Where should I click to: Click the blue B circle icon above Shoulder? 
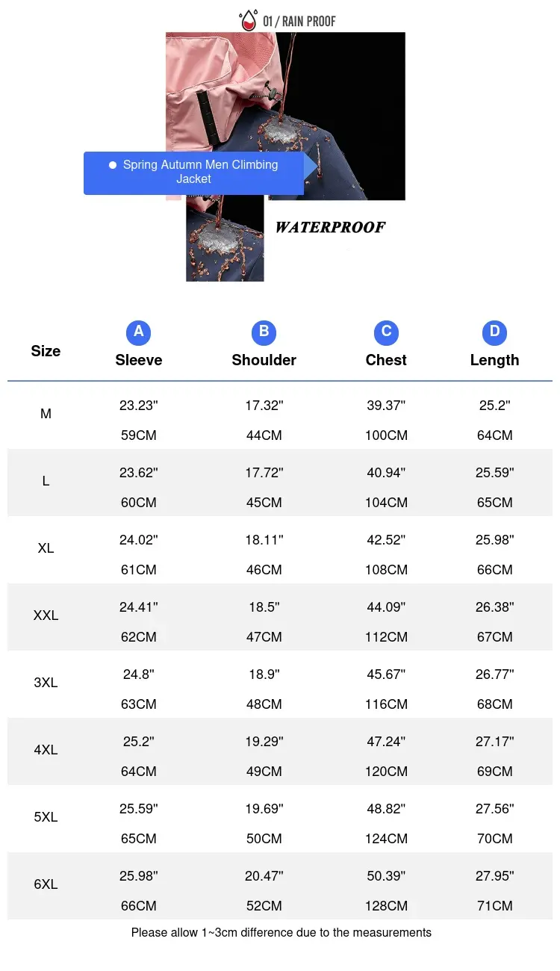point(264,332)
